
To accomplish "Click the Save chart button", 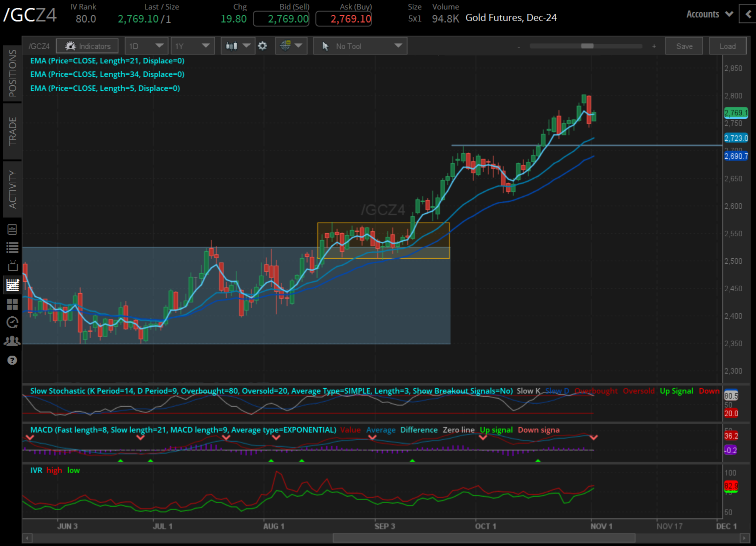I will [684, 46].
